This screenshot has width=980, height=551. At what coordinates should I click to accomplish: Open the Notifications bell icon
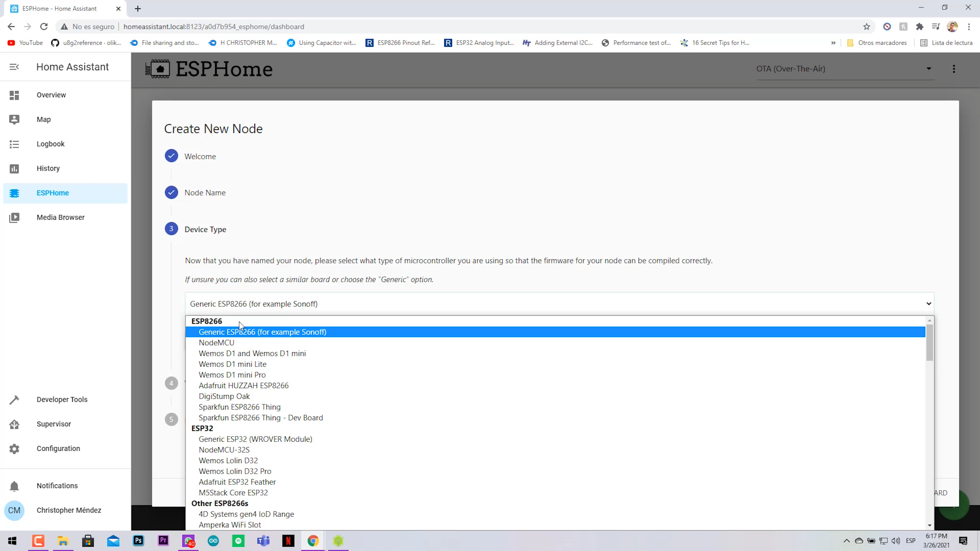[x=14, y=486]
